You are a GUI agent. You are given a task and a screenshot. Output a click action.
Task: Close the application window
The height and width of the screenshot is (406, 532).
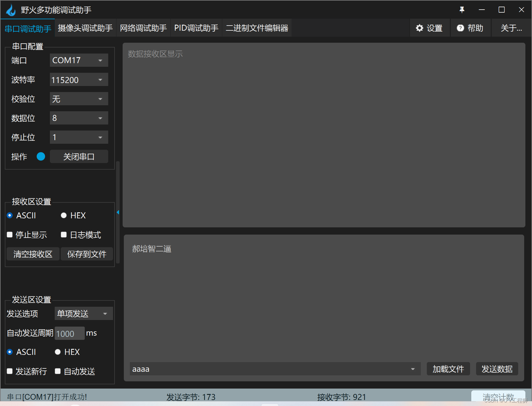521,10
